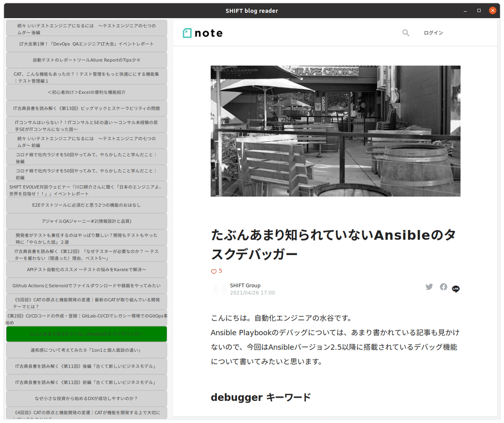Open the search magnifier icon

(x=406, y=33)
